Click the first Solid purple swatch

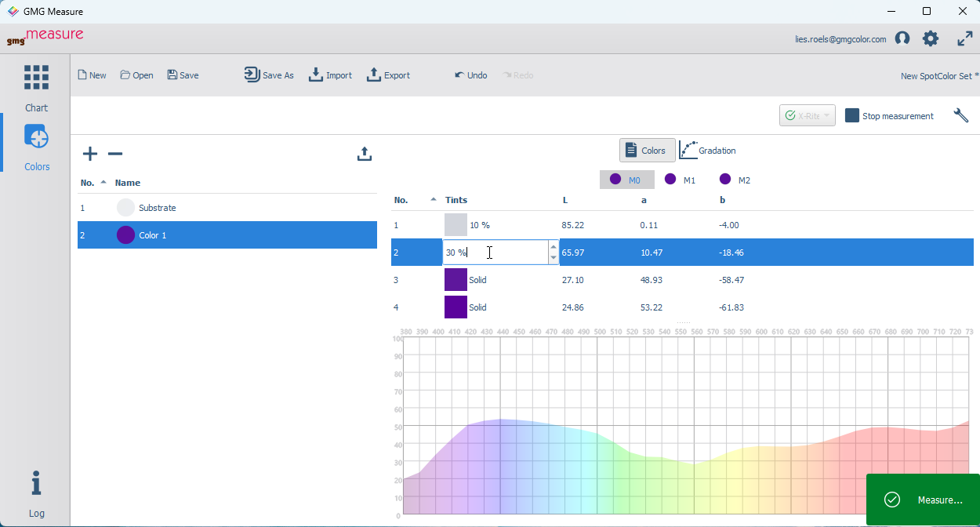click(456, 280)
